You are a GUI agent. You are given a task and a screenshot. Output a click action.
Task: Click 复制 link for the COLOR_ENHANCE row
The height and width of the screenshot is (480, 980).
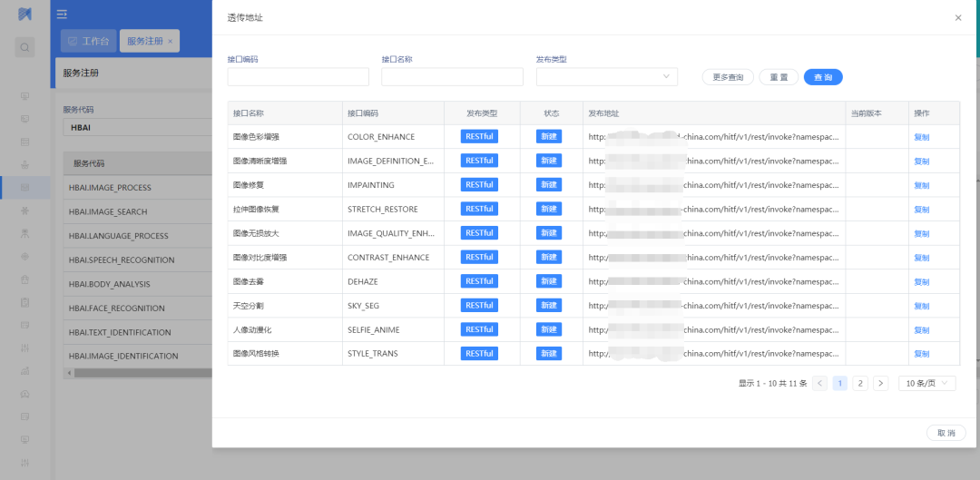(921, 137)
